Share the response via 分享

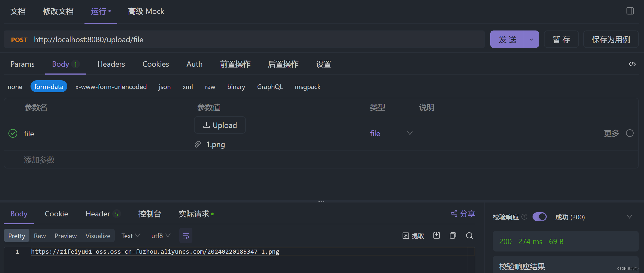[463, 214]
